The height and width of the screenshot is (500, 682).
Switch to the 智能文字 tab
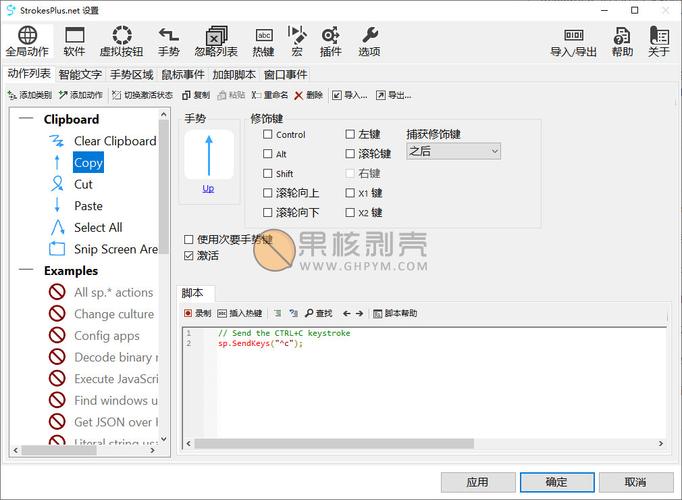80,75
